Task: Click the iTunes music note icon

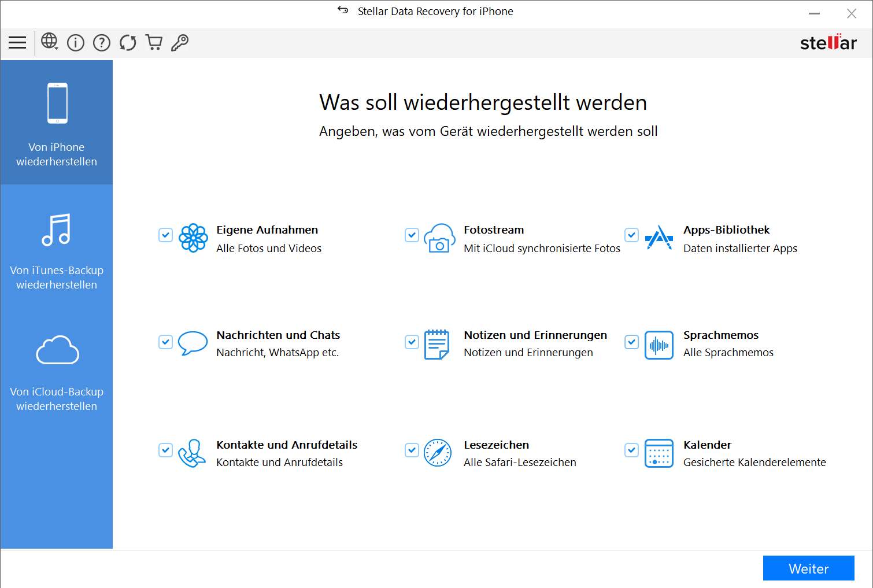Action: click(57, 230)
